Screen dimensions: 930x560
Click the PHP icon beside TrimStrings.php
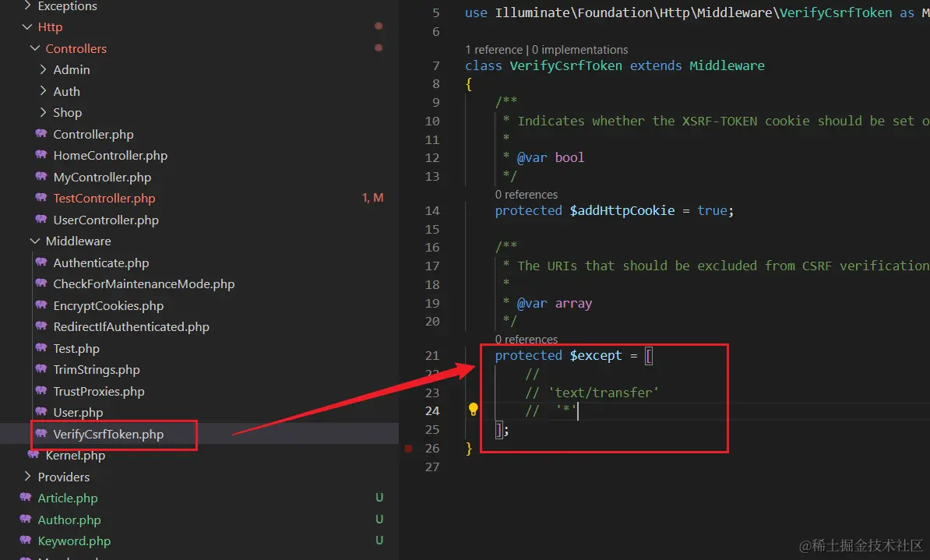click(41, 369)
